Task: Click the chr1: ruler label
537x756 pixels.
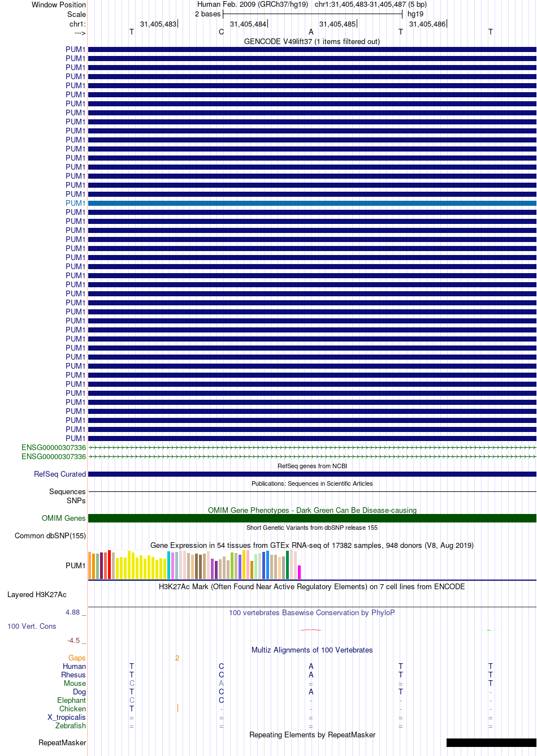Action: click(x=77, y=24)
